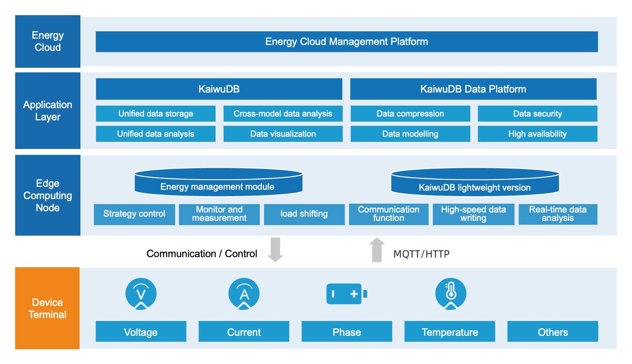This screenshot has height=364, width=632.
Task: Click the Data security box
Action: click(x=537, y=114)
